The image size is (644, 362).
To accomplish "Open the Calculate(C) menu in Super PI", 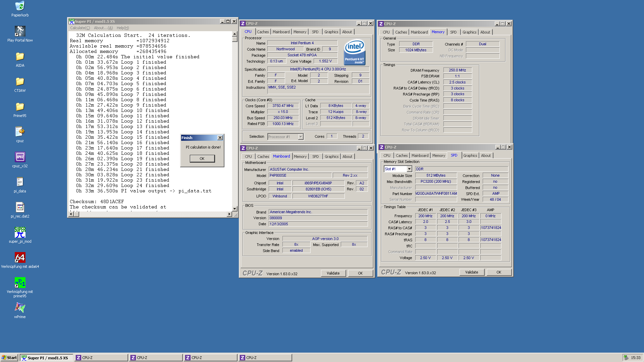I will (x=80, y=28).
